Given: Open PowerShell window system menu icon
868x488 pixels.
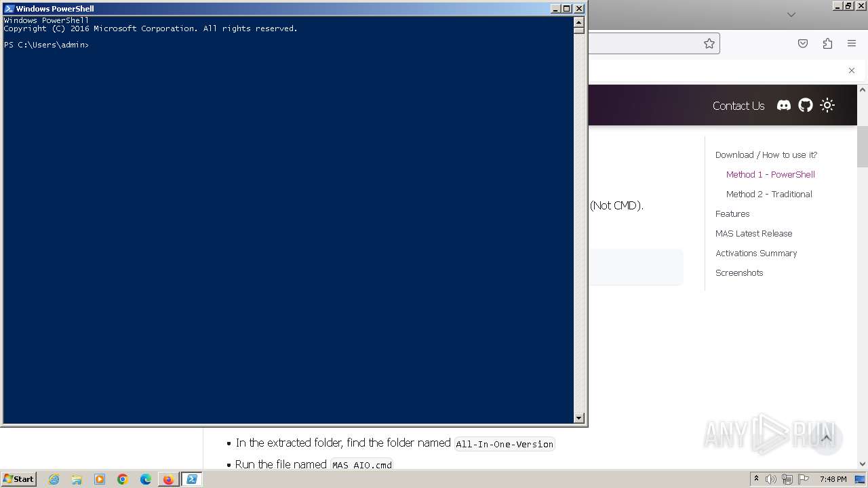Looking at the screenshot, I should (9, 9).
